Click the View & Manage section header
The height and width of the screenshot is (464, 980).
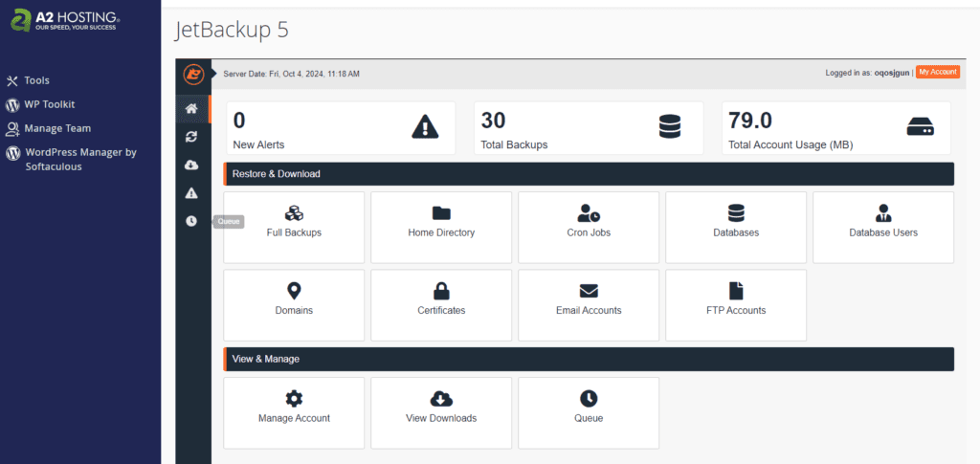pyautogui.click(x=589, y=359)
